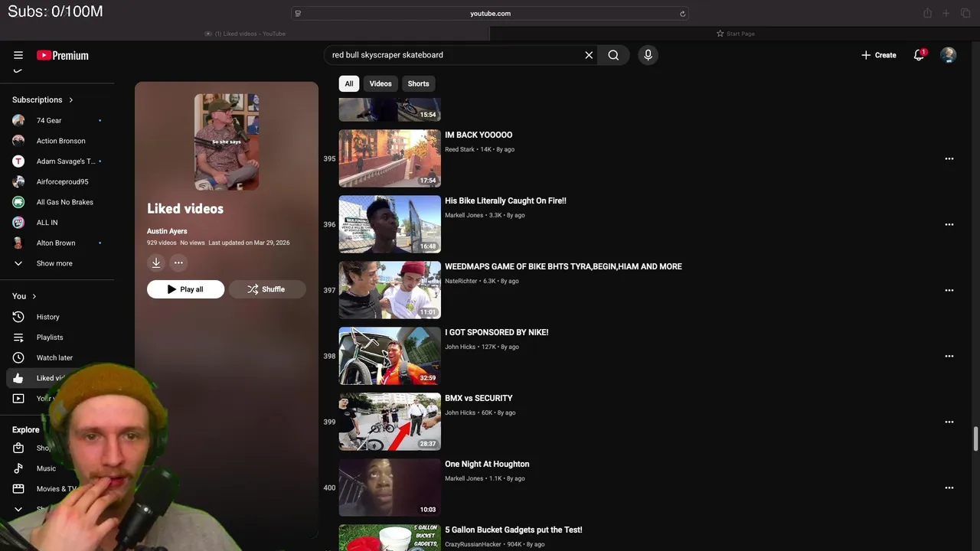
Task: Open more actions for One Night At Houghton
Action: [x=949, y=487]
